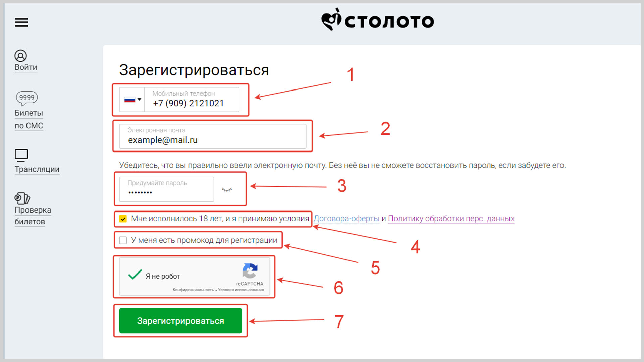644x362 pixels.
Task: Open Билеты по СМС section
Action: pyautogui.click(x=29, y=119)
